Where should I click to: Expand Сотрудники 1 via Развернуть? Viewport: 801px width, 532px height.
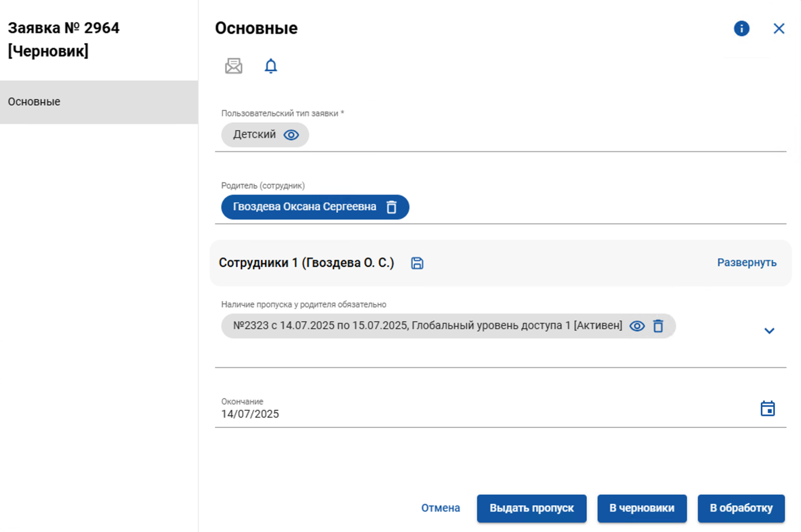point(747,263)
